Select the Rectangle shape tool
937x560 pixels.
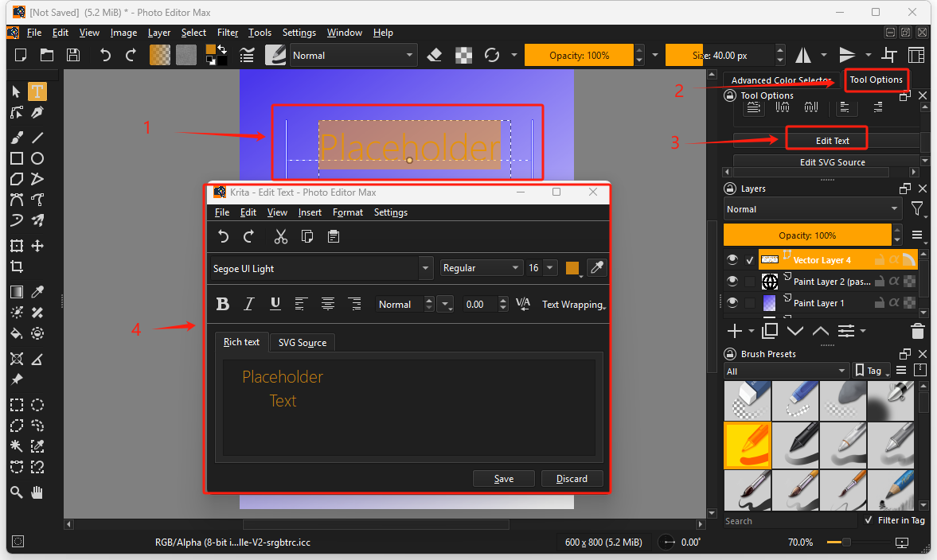click(x=17, y=158)
